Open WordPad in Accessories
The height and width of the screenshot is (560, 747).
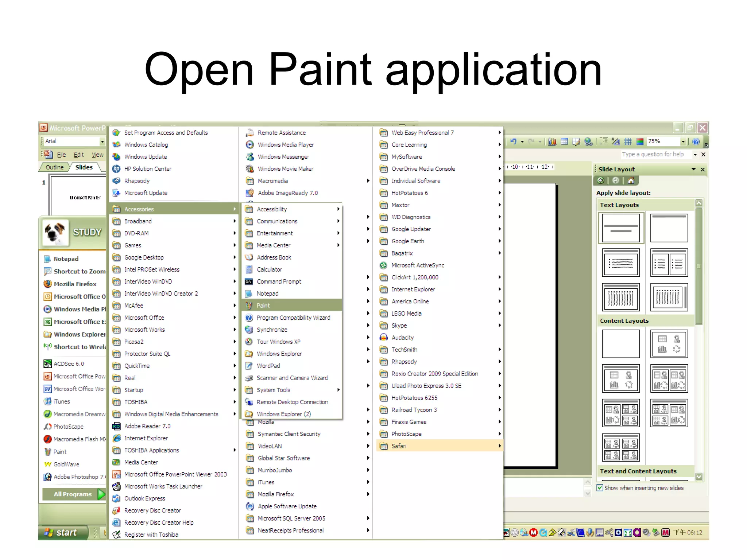coord(268,366)
